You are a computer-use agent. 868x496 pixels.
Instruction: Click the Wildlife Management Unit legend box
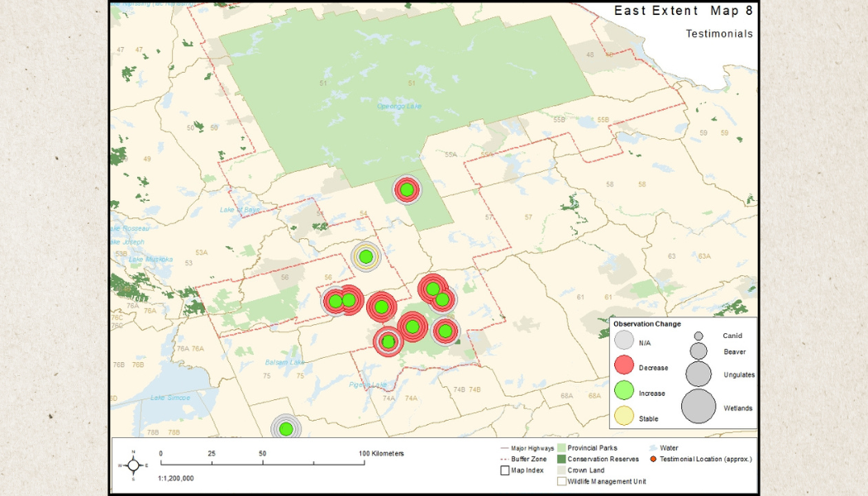560,480
